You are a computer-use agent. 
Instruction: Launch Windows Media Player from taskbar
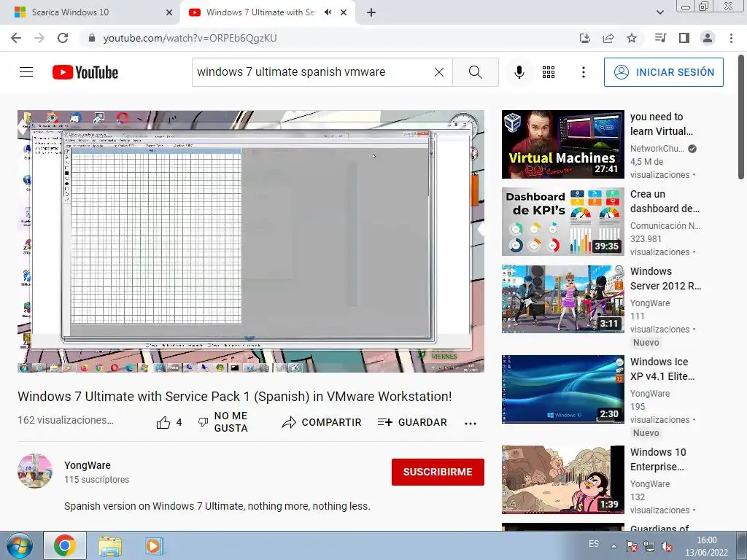(154, 545)
